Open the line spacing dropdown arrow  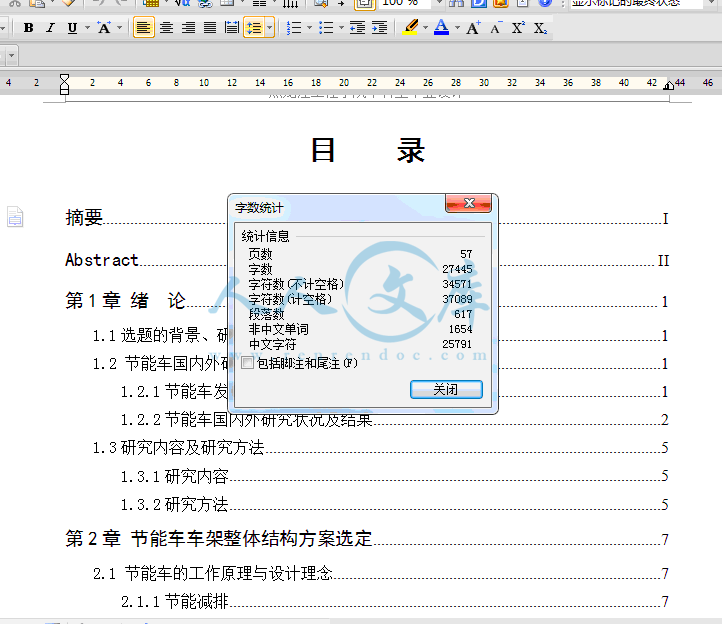click(270, 28)
